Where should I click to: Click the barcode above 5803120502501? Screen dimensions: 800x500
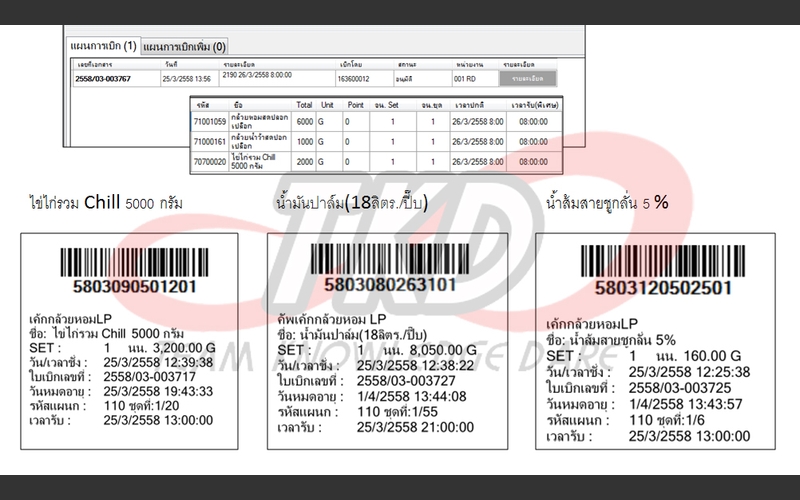pos(663,261)
